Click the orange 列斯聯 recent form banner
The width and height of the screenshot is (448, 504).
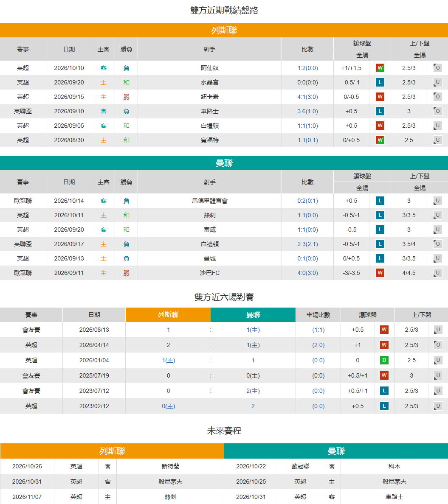point(224,30)
